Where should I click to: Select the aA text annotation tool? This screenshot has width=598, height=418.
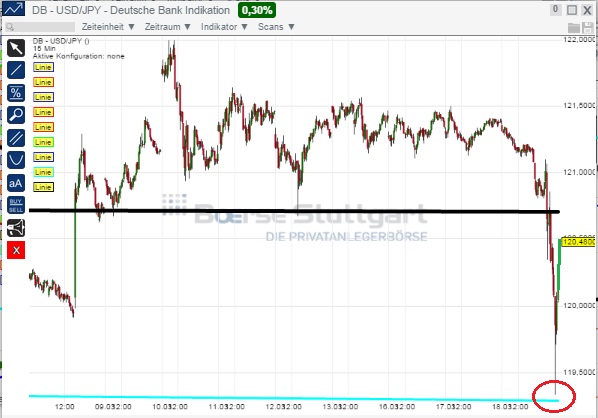[x=16, y=183]
